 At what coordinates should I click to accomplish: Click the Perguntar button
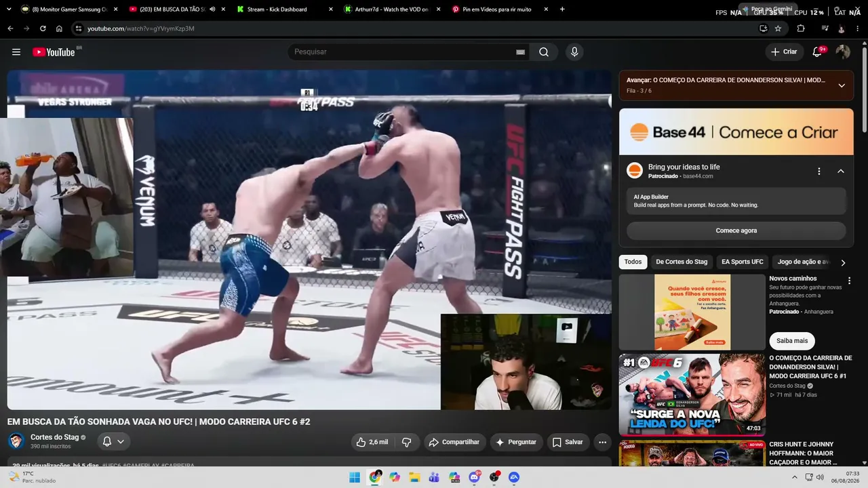[x=516, y=442]
